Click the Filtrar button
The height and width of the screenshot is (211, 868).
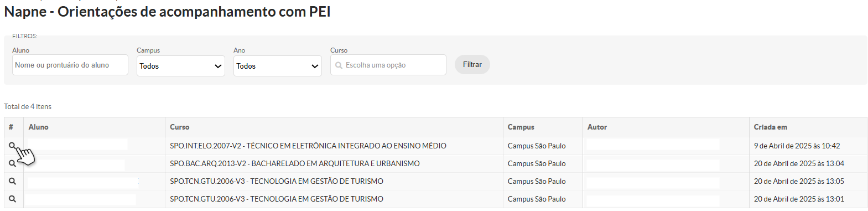point(472,64)
